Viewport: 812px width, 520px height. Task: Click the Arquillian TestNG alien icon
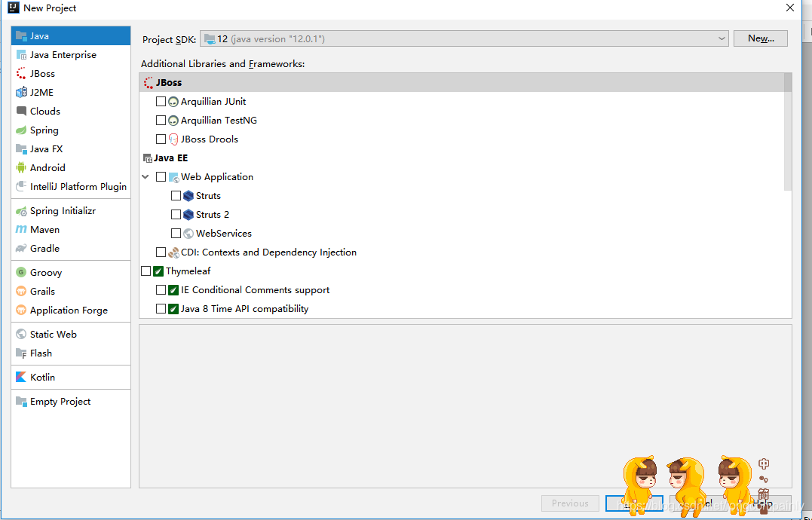click(173, 121)
